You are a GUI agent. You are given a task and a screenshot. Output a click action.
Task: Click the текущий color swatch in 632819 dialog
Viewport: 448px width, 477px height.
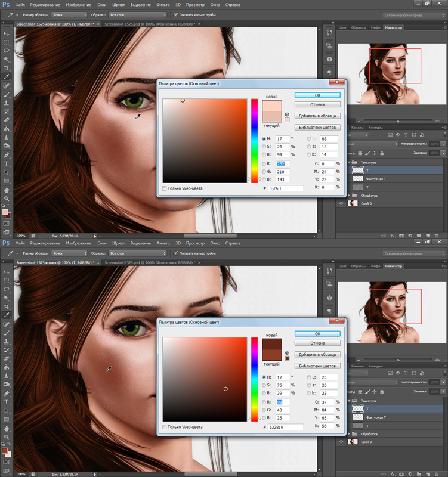[272, 355]
